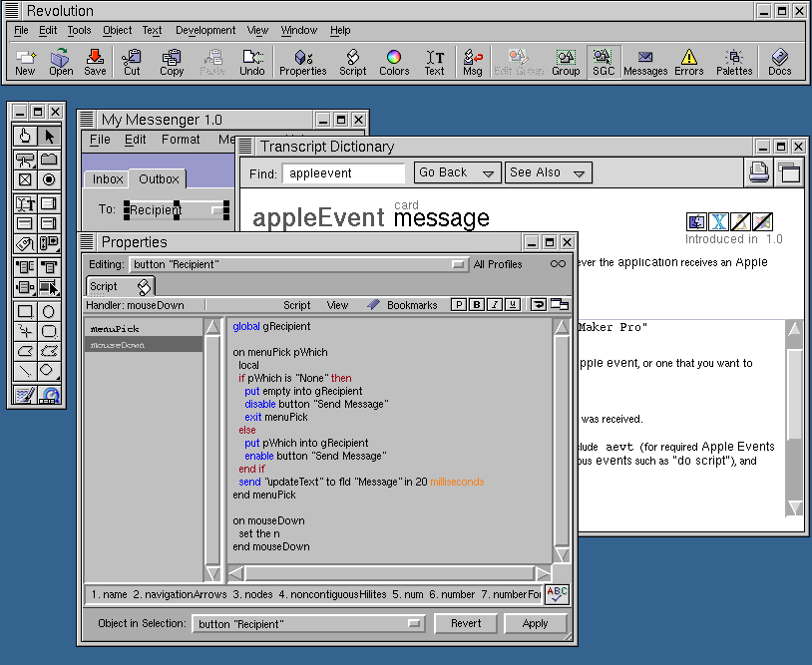Open the Script pane selector menu
The height and width of the screenshot is (665, 812).
click(120, 286)
